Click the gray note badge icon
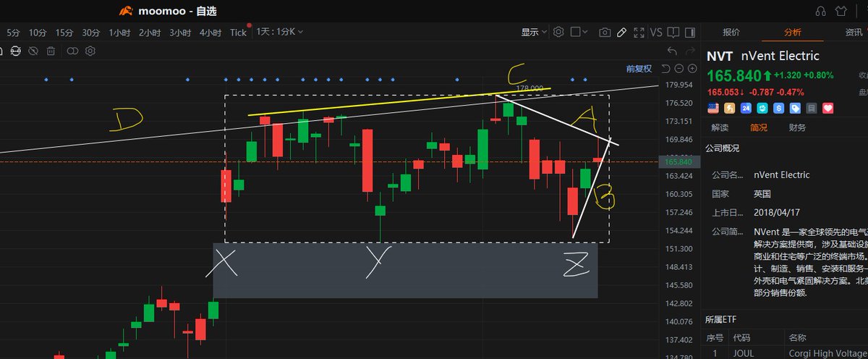 [811, 108]
